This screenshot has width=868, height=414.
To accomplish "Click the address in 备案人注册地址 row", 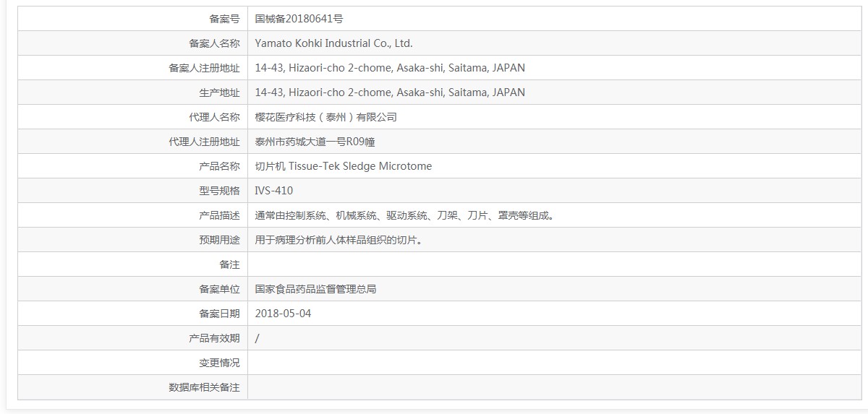I will 390,68.
